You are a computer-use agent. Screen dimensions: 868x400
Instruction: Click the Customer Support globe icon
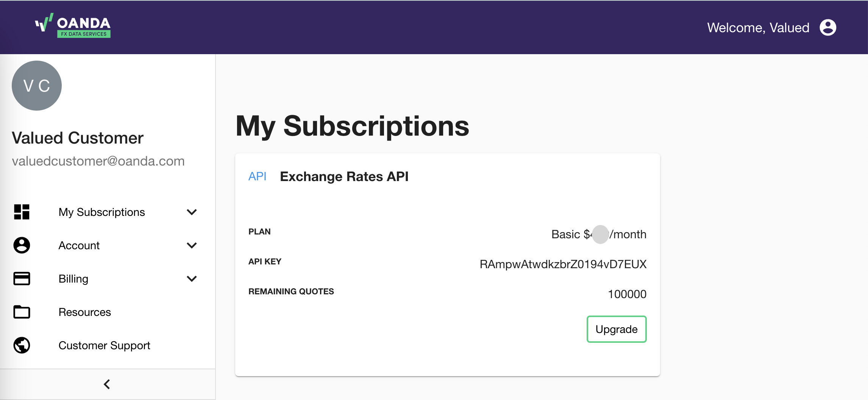pyautogui.click(x=22, y=345)
